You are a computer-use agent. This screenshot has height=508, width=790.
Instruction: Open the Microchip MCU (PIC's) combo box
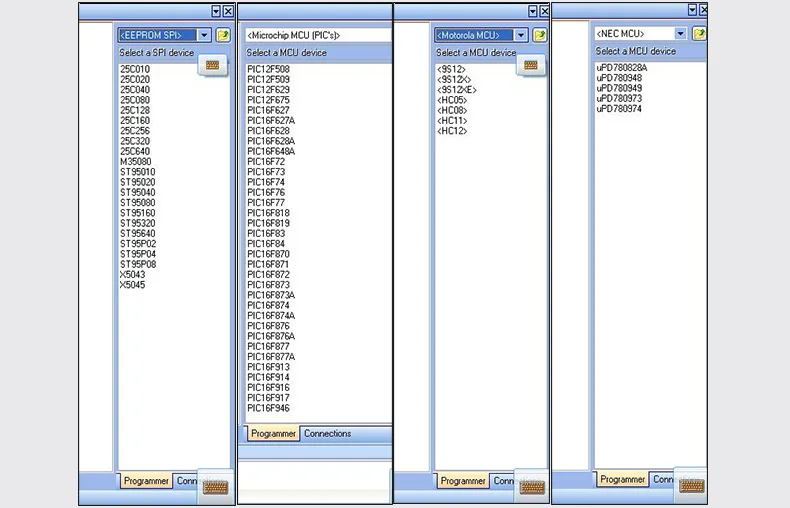(318, 35)
